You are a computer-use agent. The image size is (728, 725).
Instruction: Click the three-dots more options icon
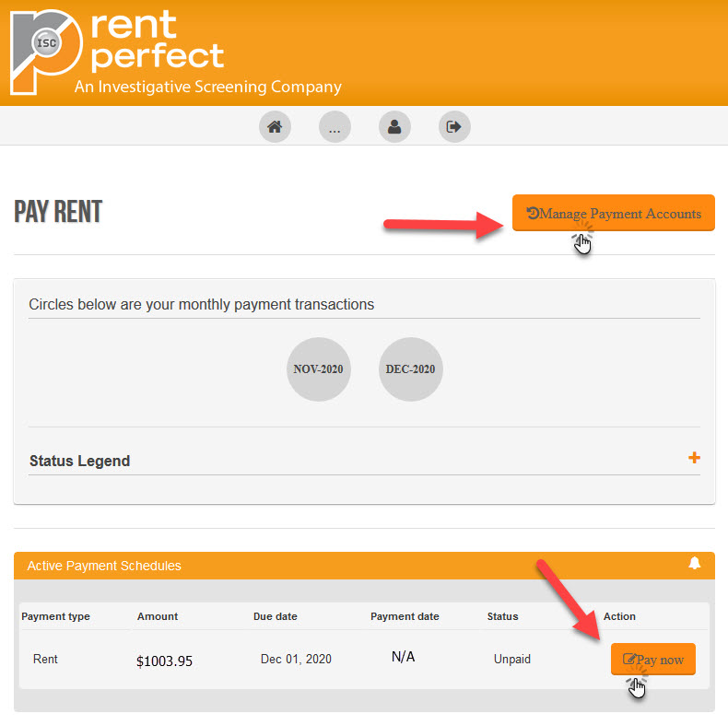coord(335,127)
